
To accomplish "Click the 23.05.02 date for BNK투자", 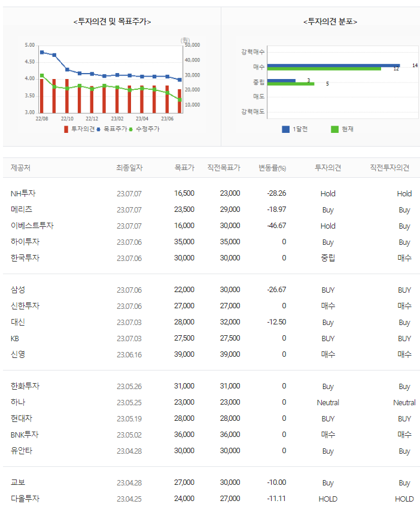I will pos(129,435).
